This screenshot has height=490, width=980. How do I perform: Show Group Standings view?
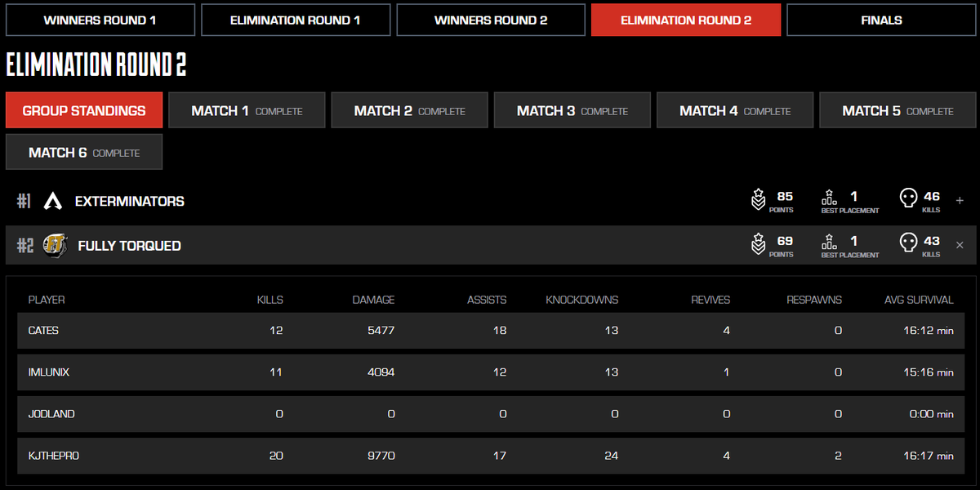[84, 110]
